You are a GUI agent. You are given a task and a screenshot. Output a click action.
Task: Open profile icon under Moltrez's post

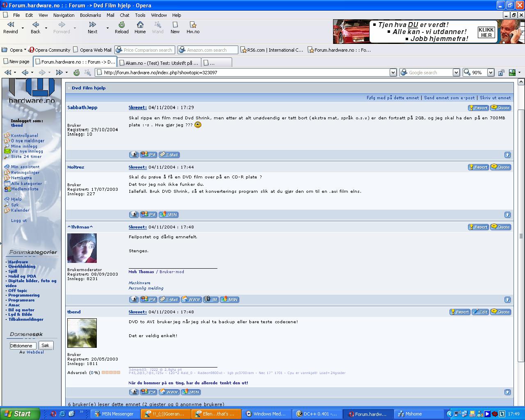coord(134,215)
